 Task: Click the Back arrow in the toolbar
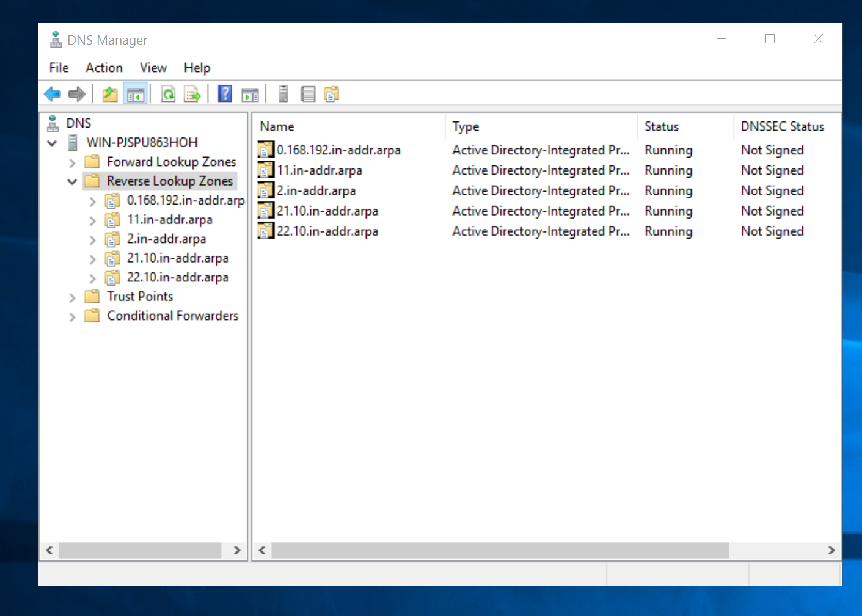[x=53, y=94]
